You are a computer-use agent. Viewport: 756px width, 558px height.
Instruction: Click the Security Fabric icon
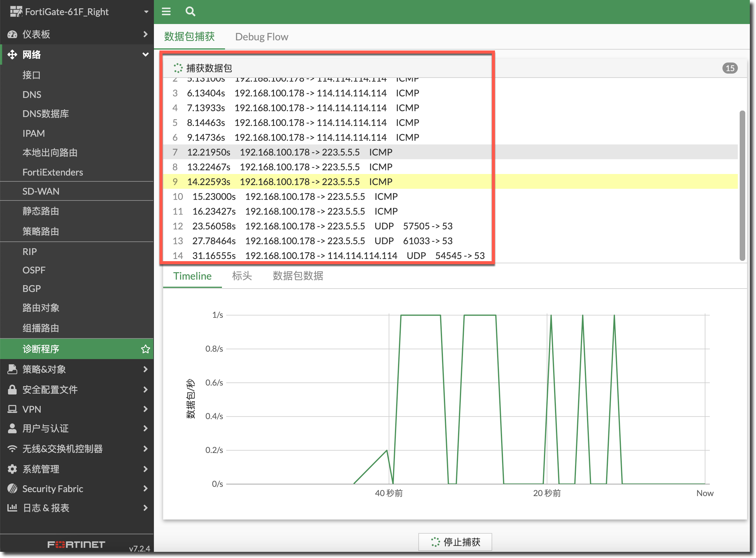(13, 488)
